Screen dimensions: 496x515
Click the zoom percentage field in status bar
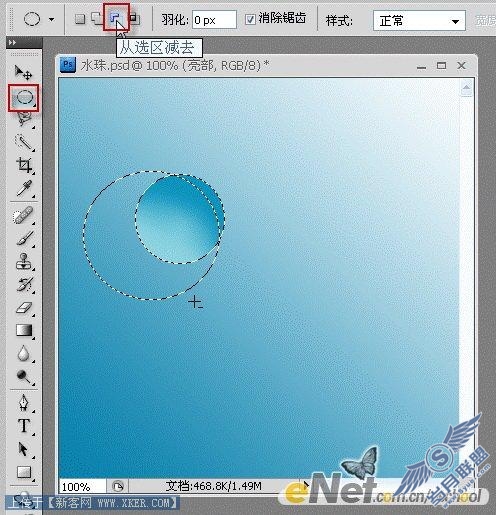[82, 487]
